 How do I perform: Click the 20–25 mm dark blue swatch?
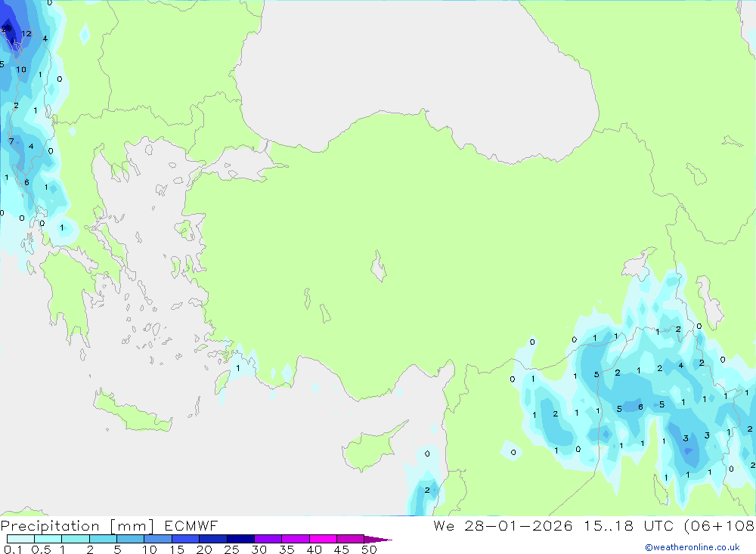pos(213,539)
